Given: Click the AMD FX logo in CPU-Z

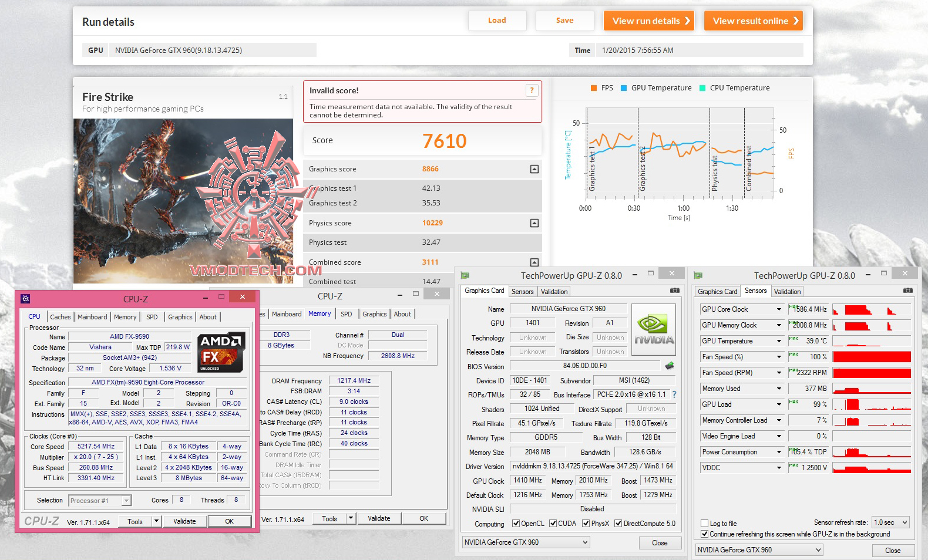Looking at the screenshot, I should tap(221, 352).
